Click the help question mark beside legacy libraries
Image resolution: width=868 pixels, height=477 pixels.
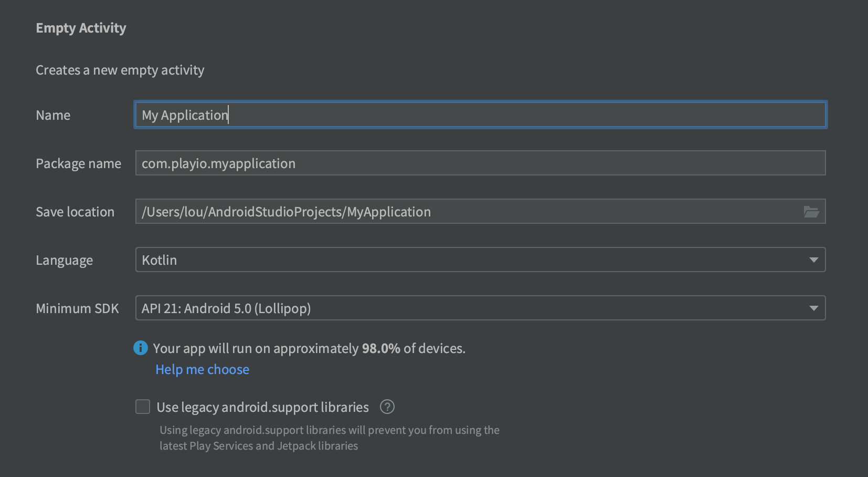pyautogui.click(x=387, y=407)
